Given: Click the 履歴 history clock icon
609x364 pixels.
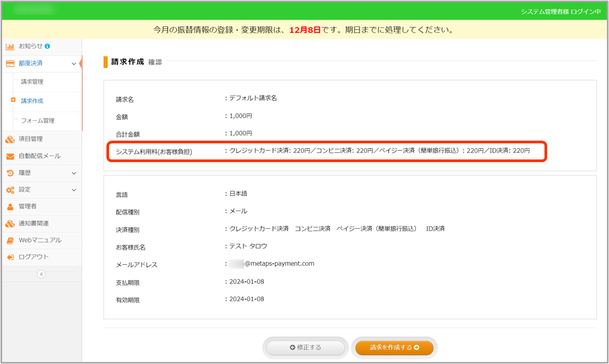Looking at the screenshot, I should [x=10, y=173].
